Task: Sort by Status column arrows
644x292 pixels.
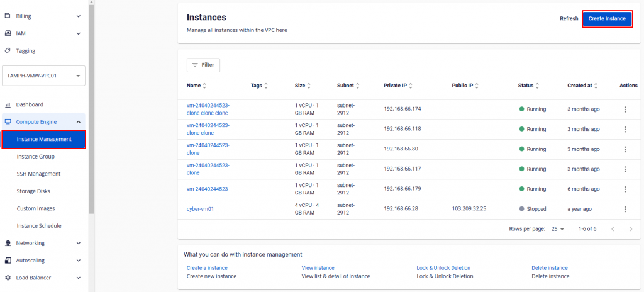Action: (x=538, y=86)
